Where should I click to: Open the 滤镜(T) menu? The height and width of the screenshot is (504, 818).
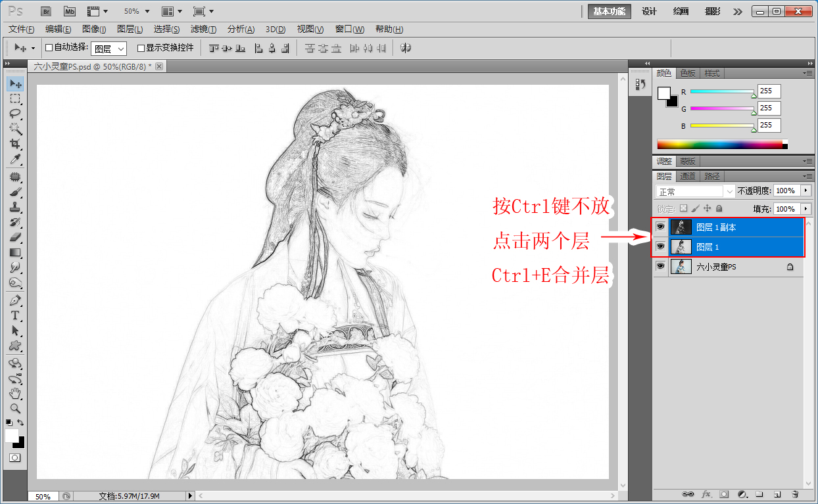tap(203, 30)
